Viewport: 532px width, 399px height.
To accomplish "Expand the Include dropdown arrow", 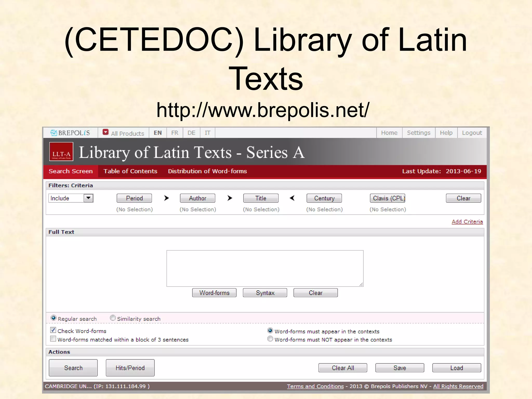I will coord(88,198).
